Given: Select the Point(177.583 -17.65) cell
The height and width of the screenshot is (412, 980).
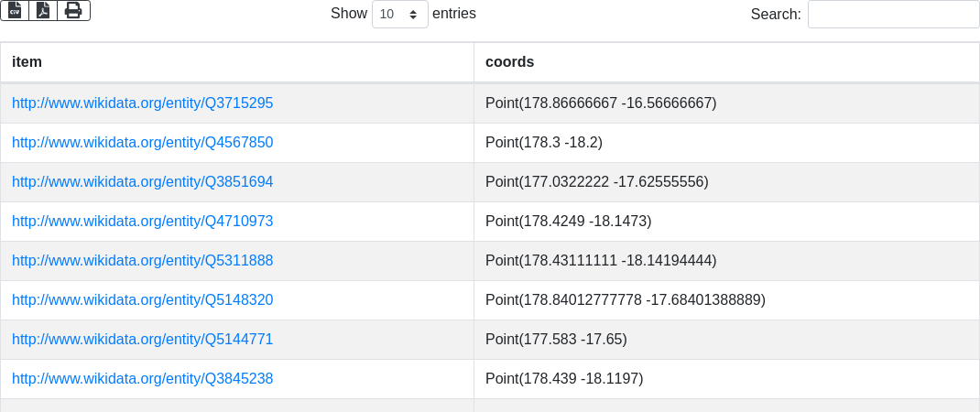Looking at the screenshot, I should coord(556,340).
